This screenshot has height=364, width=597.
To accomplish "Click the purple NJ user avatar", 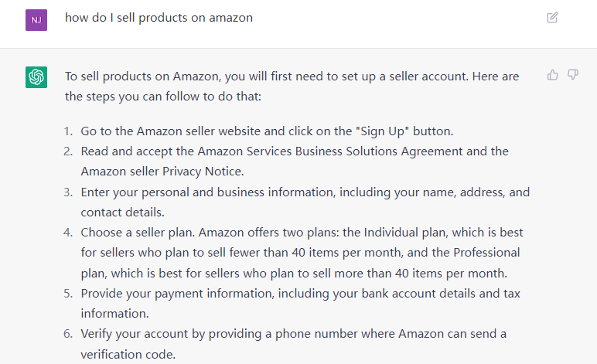I will (x=36, y=20).
